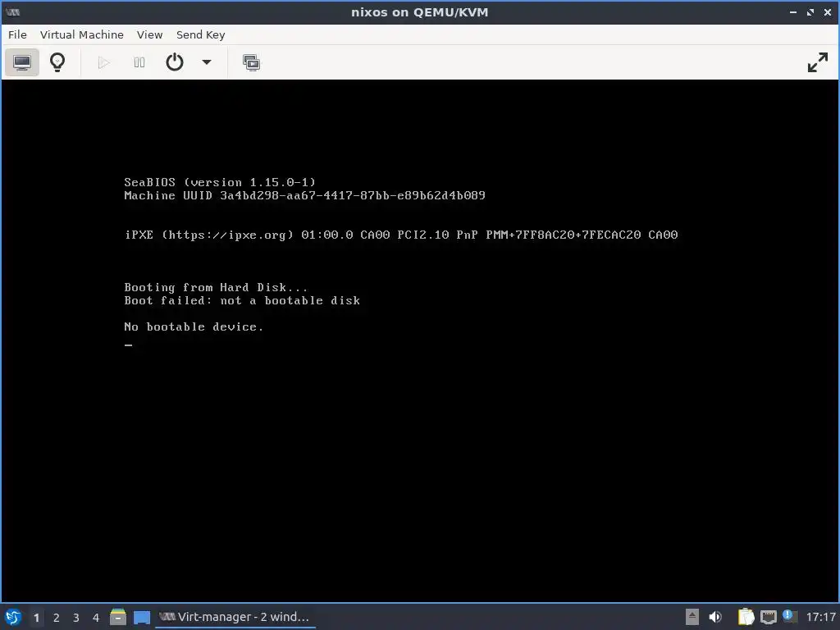The height and width of the screenshot is (630, 840).
Task: Expand the shutdown options dropdown arrow
Action: click(206, 62)
